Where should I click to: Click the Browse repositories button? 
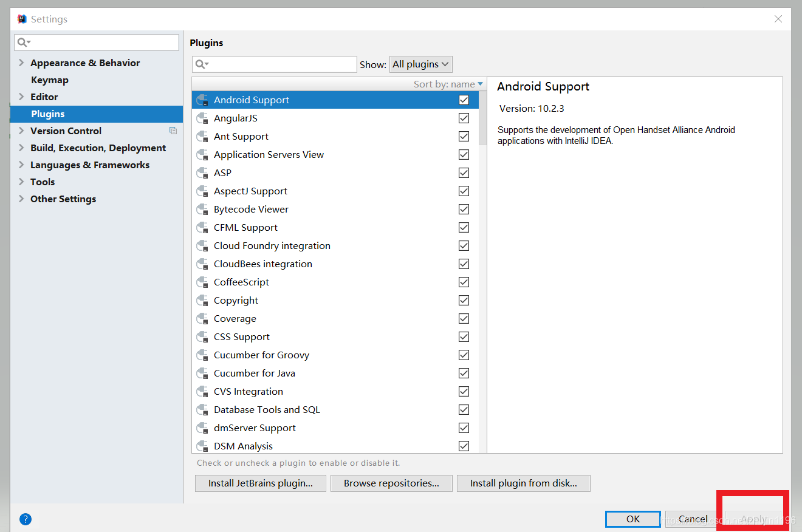pos(391,483)
